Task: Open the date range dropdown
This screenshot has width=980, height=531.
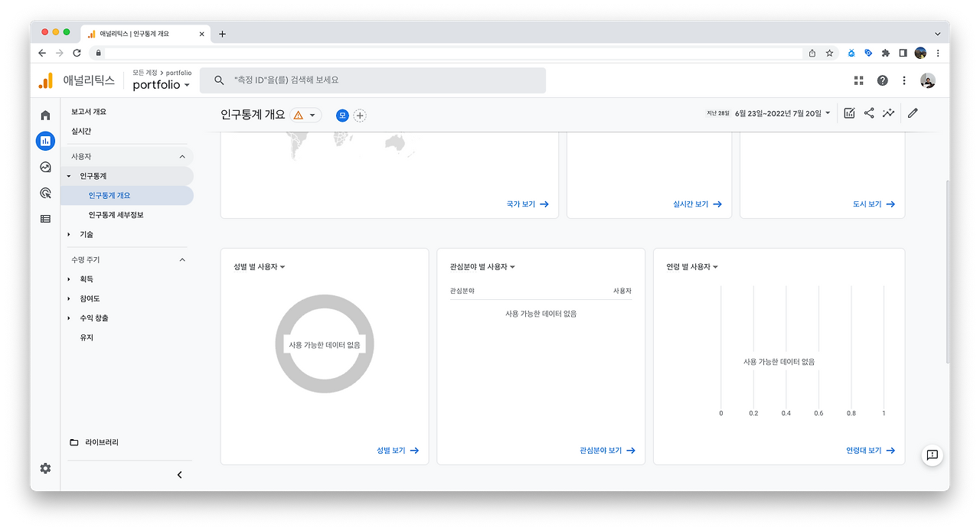Action: (782, 113)
